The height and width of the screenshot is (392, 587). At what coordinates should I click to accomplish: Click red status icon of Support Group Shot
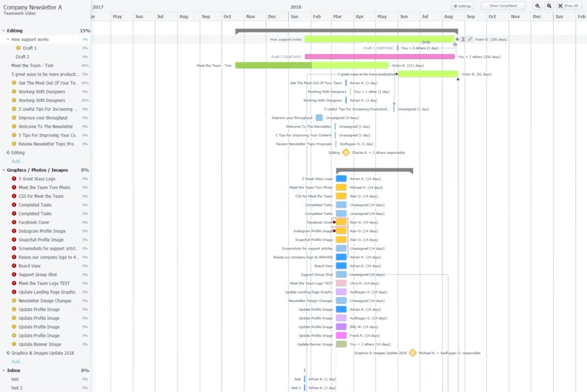point(14,275)
